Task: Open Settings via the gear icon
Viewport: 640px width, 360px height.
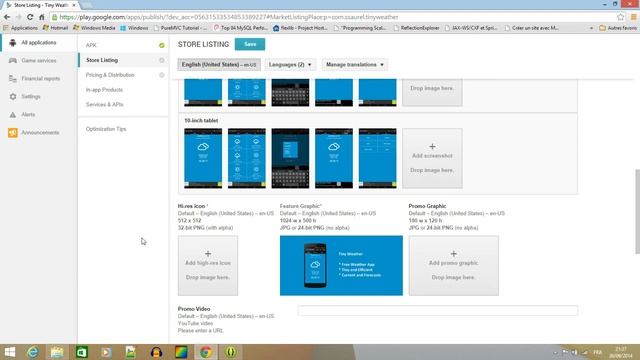Action: coord(13,96)
